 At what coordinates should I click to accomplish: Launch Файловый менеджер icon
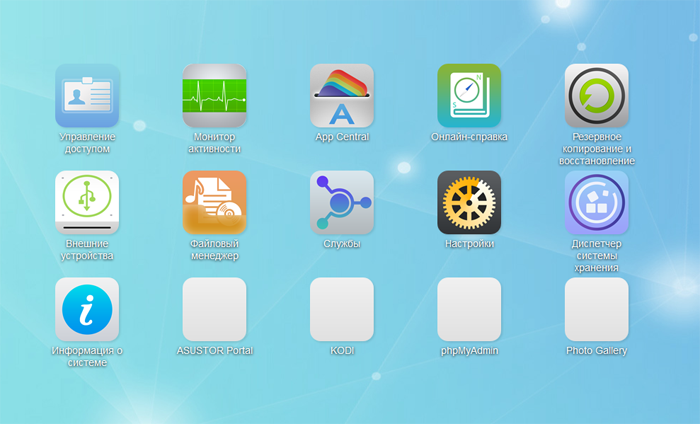coord(214,202)
